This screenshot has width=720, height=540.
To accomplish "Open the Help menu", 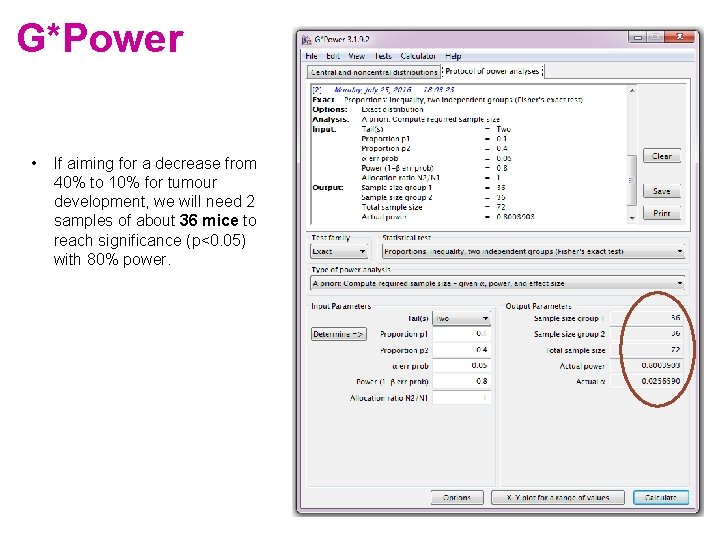I will 453,56.
